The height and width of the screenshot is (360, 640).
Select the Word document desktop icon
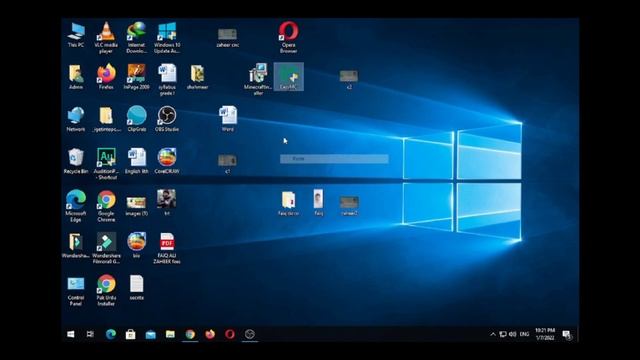tap(228, 119)
